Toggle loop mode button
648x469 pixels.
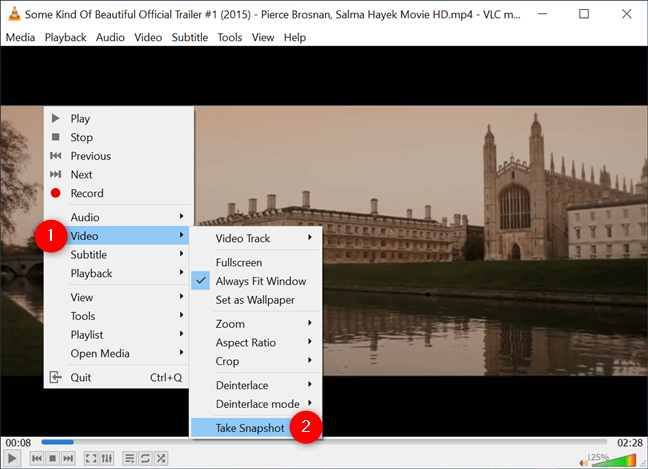(x=145, y=458)
